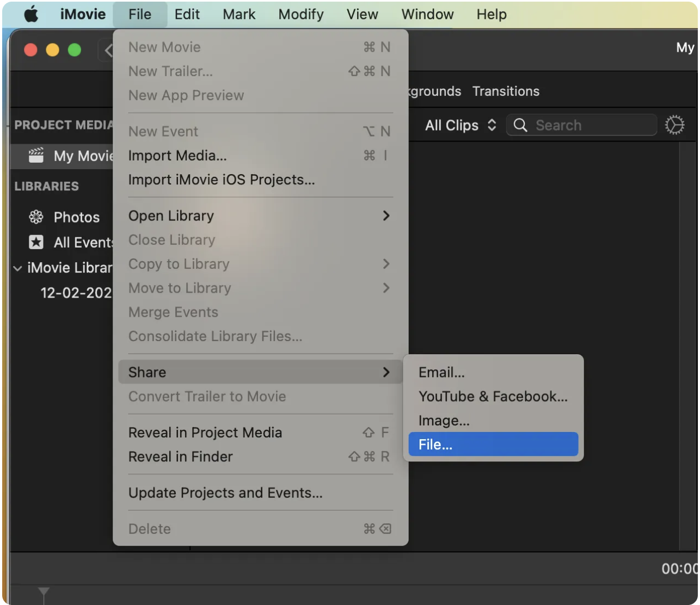Switch to the Transitions tab

click(505, 91)
